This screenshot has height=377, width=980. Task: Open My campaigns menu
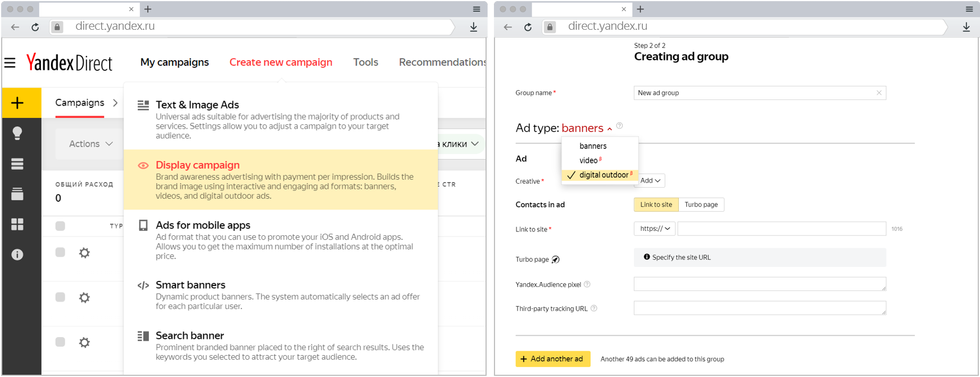point(175,62)
